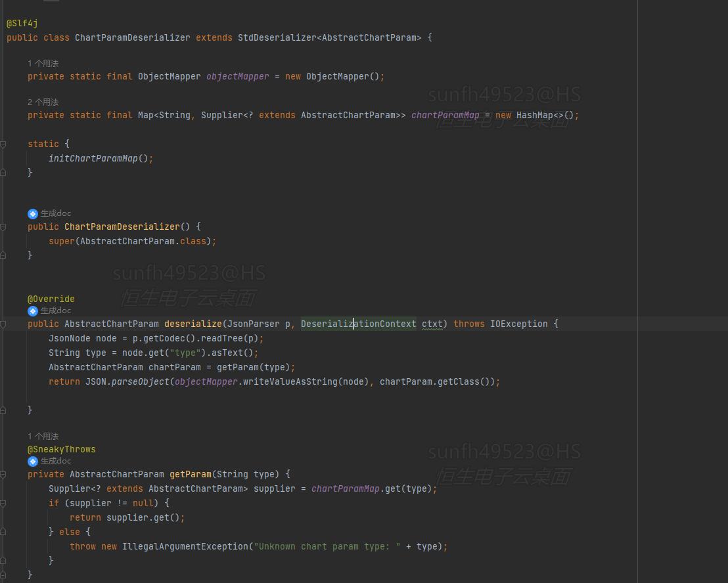Open '2 个用法' usages hint above chartParamMap
The image size is (728, 583).
43,102
